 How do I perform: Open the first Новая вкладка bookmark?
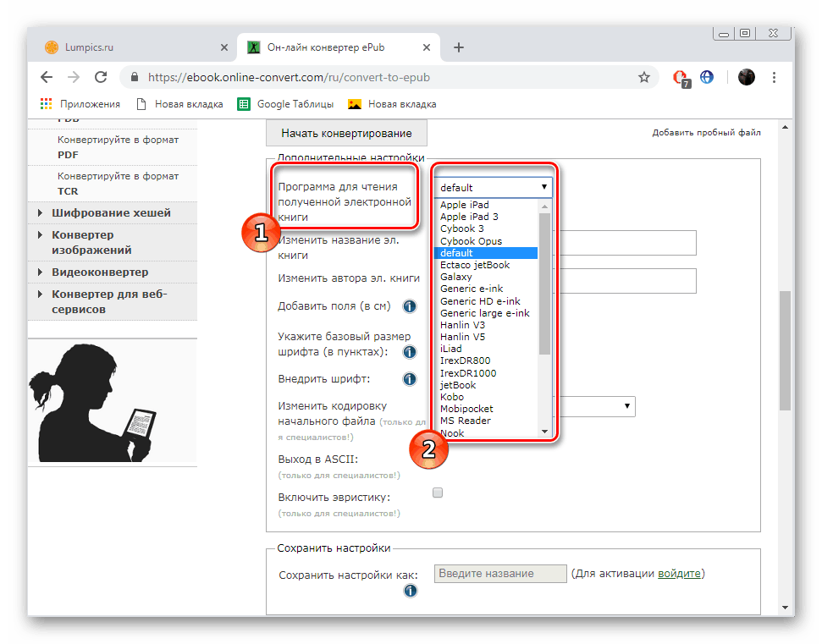coord(179,104)
